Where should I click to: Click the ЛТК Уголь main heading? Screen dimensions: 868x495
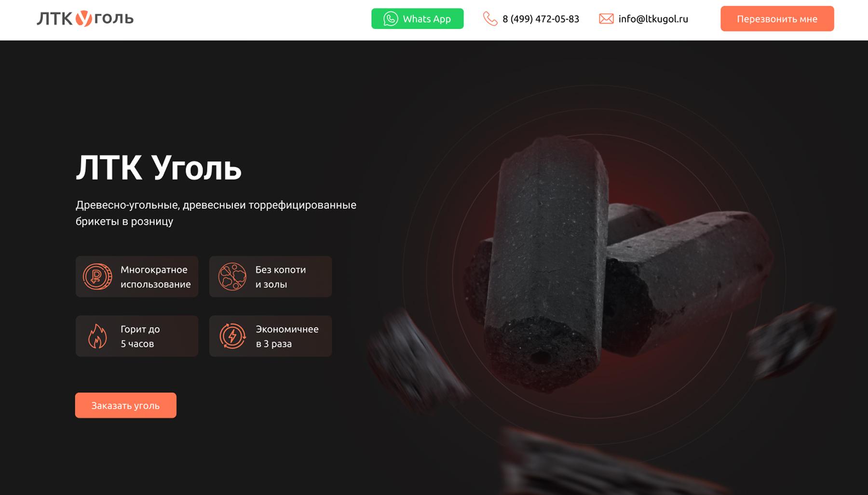point(159,168)
